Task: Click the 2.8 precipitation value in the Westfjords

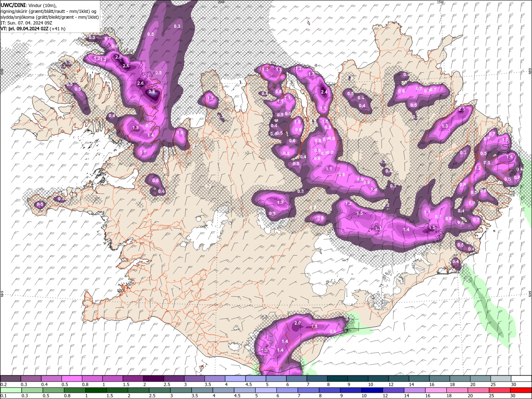Action: click(x=118, y=57)
